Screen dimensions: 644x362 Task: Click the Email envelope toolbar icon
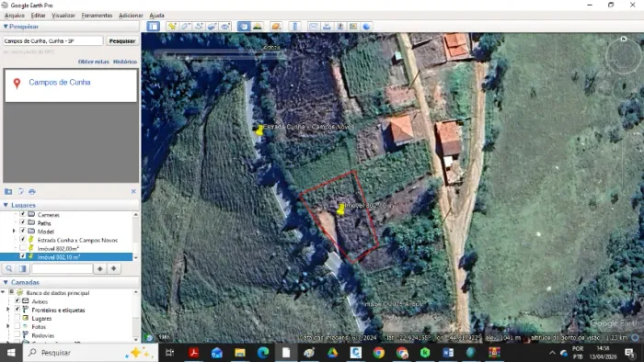tap(314, 27)
